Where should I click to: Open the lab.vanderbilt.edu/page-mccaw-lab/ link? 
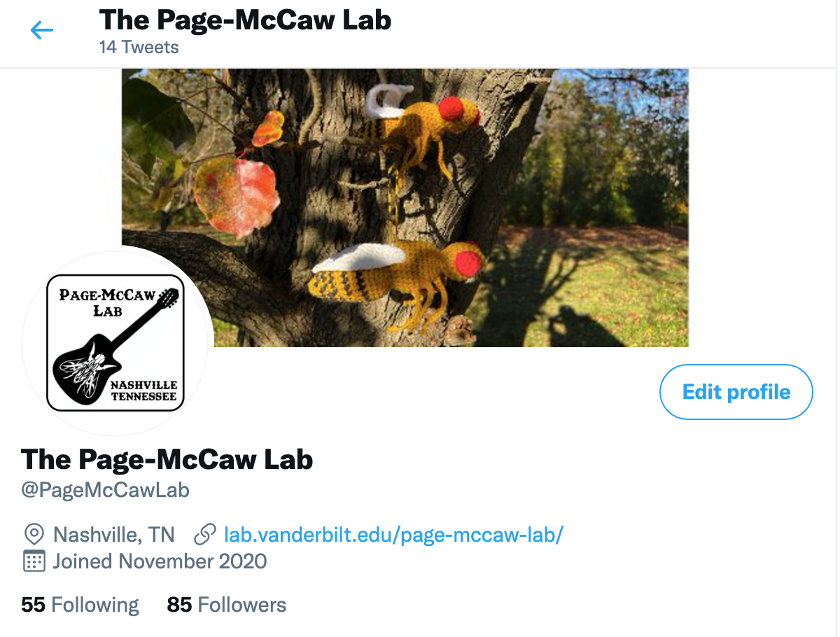pyautogui.click(x=393, y=535)
